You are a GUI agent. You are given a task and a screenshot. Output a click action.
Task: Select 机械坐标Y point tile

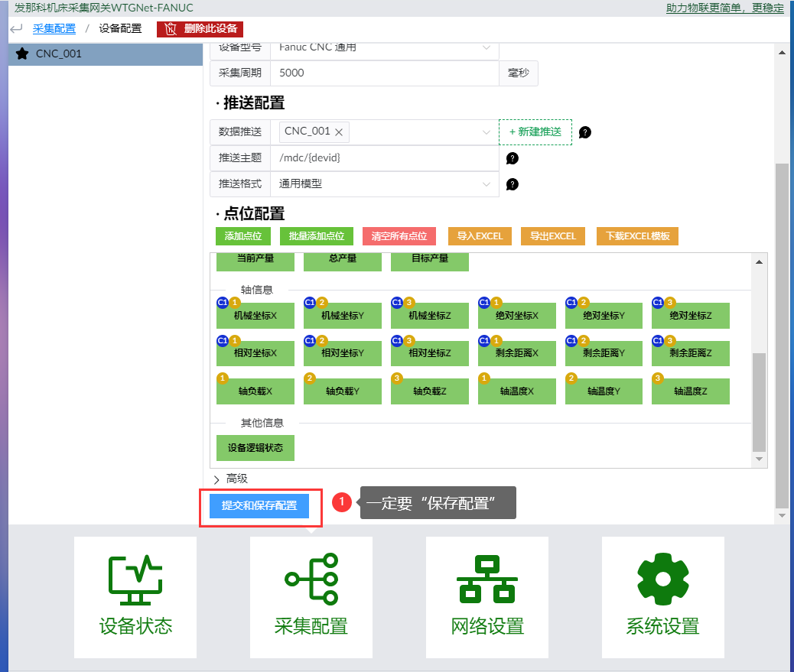(x=343, y=316)
